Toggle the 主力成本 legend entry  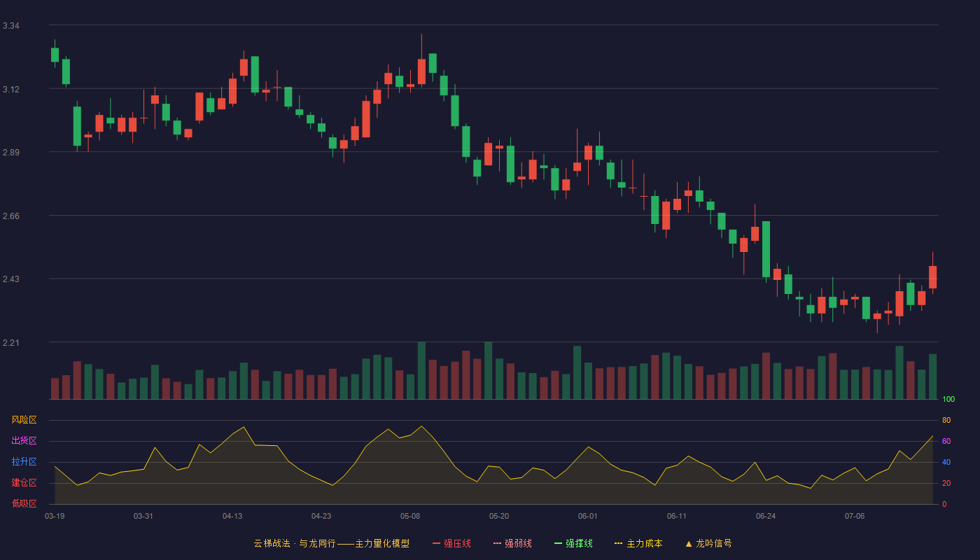[x=638, y=543]
